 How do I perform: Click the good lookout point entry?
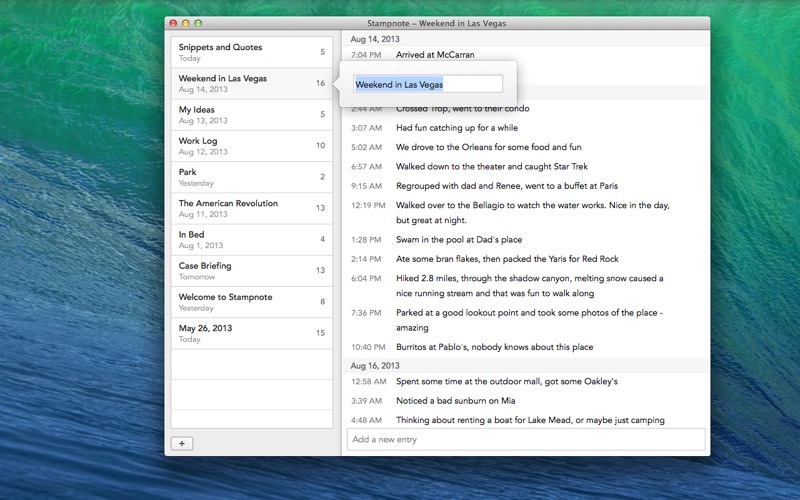tap(529, 320)
